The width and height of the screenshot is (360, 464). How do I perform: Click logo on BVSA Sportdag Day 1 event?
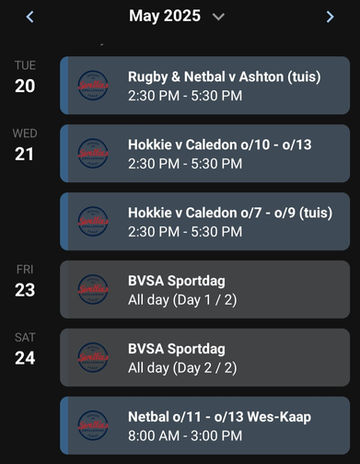93,289
